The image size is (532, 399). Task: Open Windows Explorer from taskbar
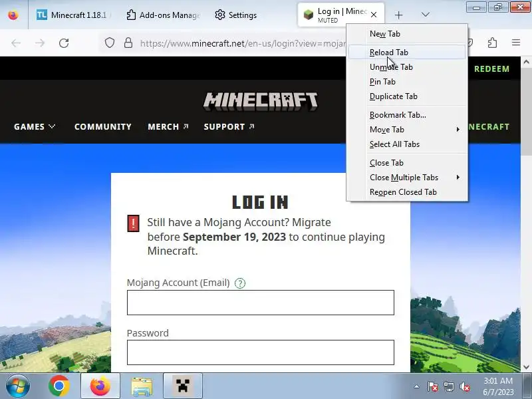pos(142,386)
